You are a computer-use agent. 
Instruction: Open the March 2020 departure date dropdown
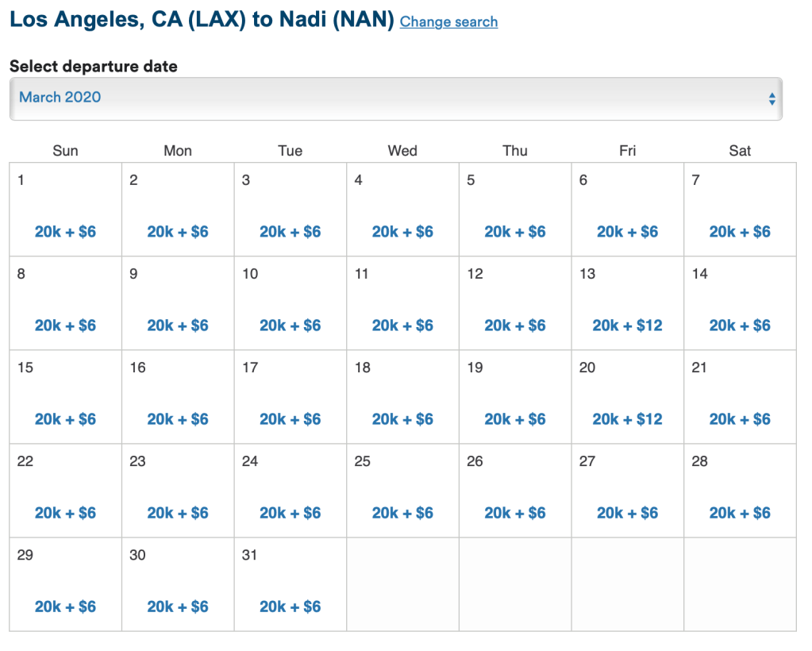pyautogui.click(x=395, y=98)
